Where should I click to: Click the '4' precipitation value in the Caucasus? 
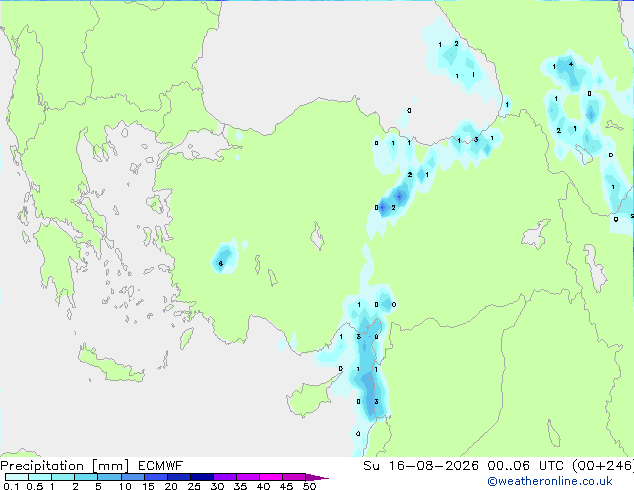pyautogui.click(x=571, y=64)
